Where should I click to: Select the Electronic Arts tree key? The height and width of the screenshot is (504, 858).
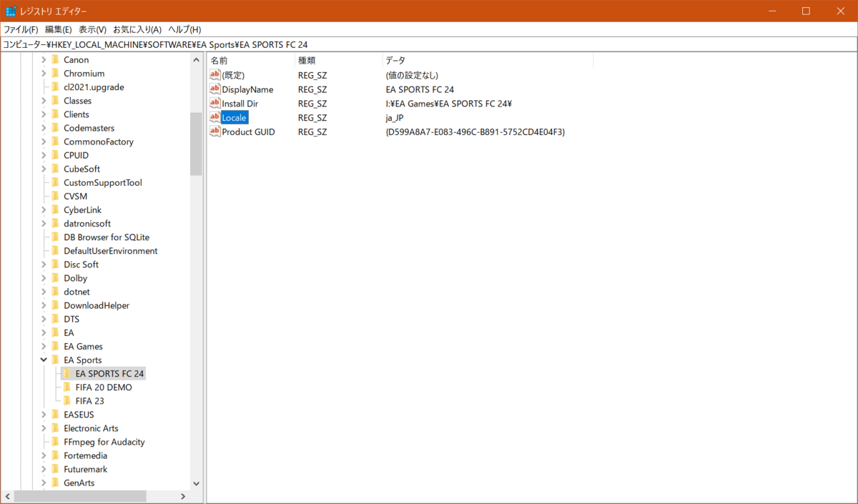[91, 428]
